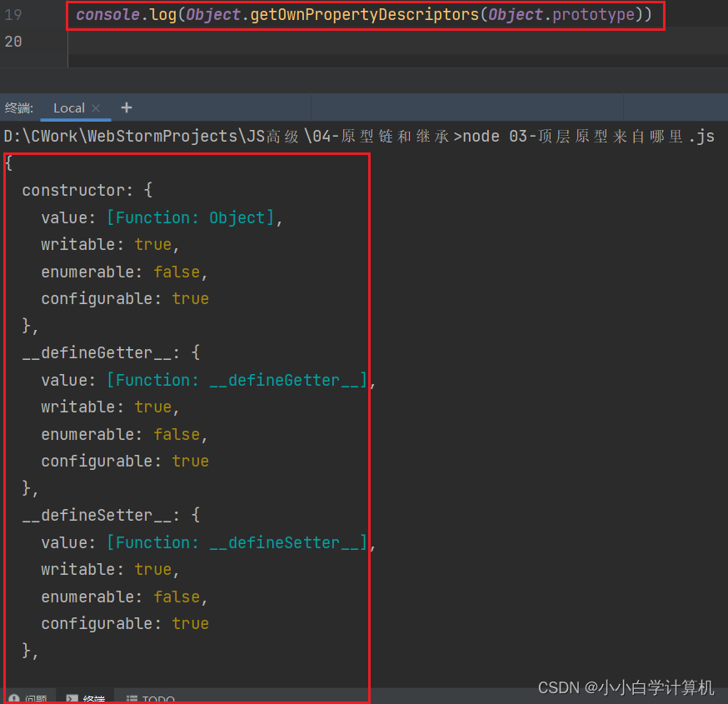
Task: Click Object.prototype argument in code line
Action: tap(561, 15)
